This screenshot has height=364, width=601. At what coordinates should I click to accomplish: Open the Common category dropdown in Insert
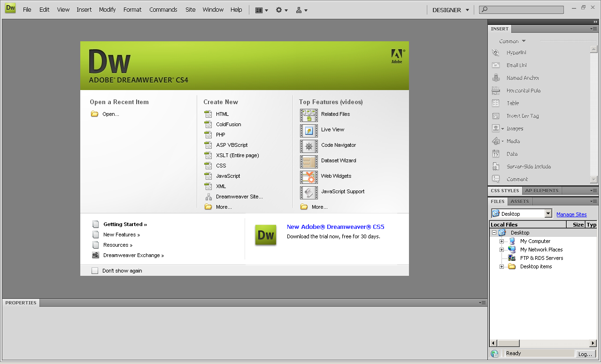512,41
